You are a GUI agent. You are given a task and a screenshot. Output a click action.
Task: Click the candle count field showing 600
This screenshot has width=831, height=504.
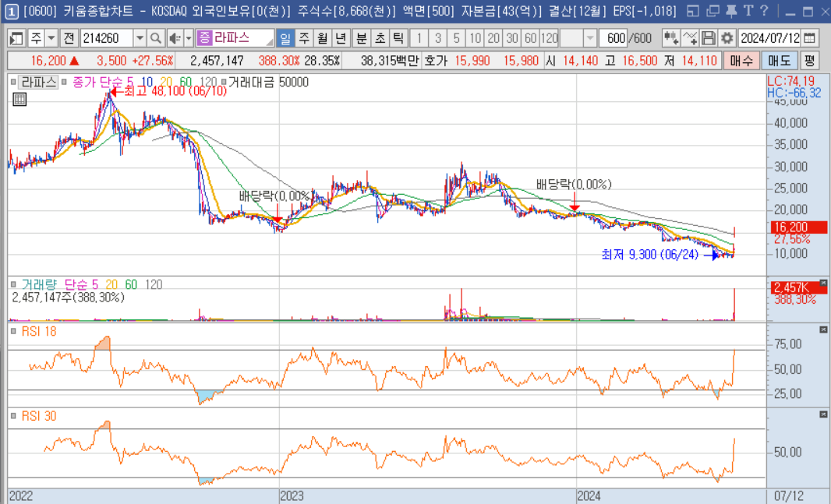614,38
